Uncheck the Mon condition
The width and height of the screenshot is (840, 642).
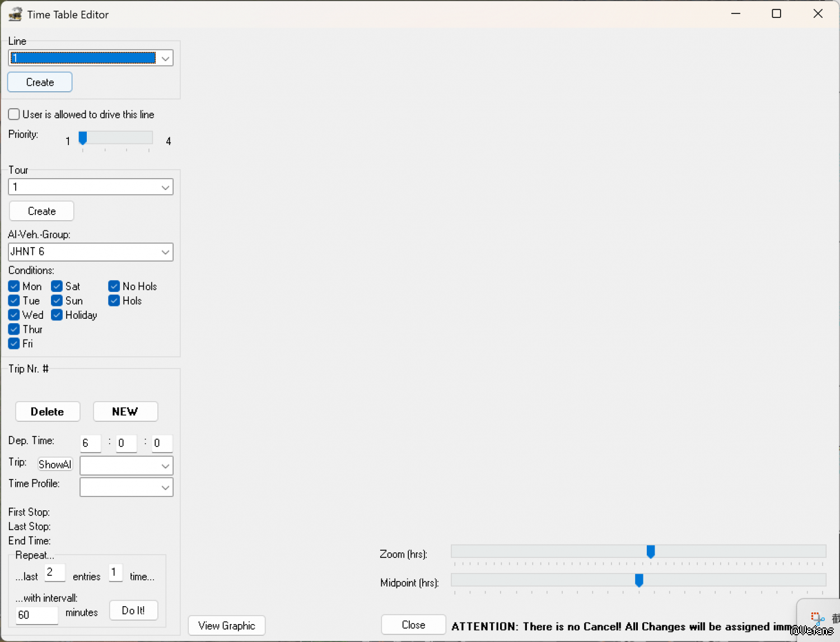14,286
